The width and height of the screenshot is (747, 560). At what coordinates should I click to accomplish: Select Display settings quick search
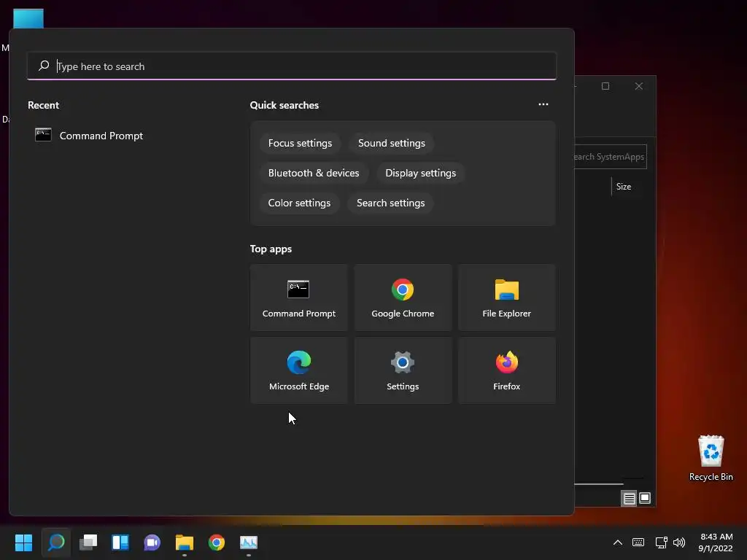coord(421,174)
